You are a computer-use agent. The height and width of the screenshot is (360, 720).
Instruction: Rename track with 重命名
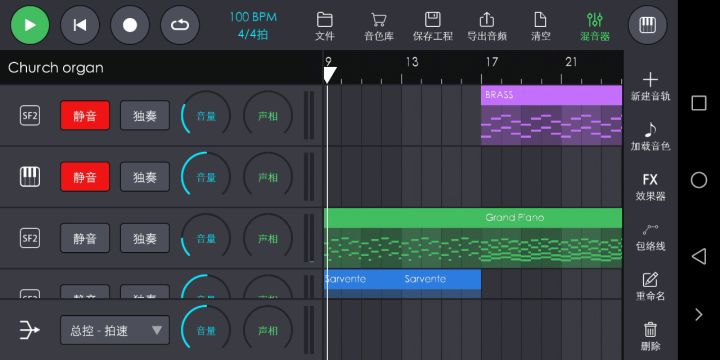[650, 287]
